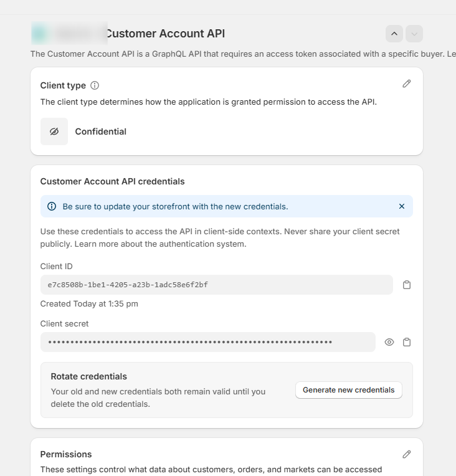Copy the Client secret to clipboard
456x476 pixels.
click(407, 342)
